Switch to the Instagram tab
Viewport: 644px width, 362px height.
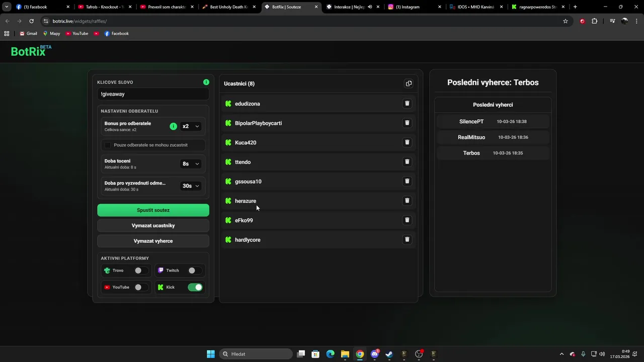(415, 7)
